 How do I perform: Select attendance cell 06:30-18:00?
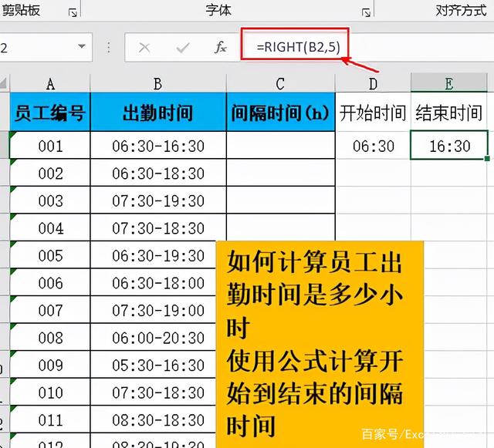click(x=154, y=282)
